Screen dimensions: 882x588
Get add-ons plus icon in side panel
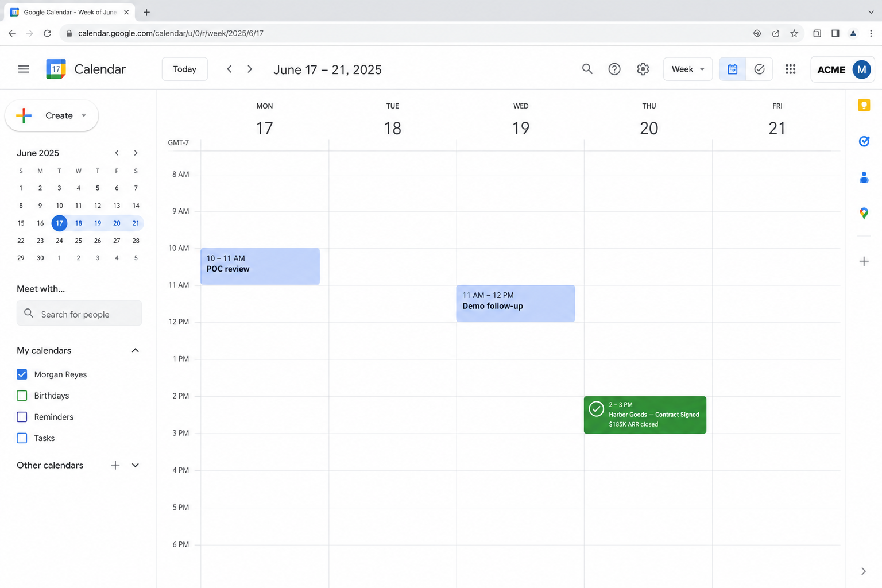(864, 261)
